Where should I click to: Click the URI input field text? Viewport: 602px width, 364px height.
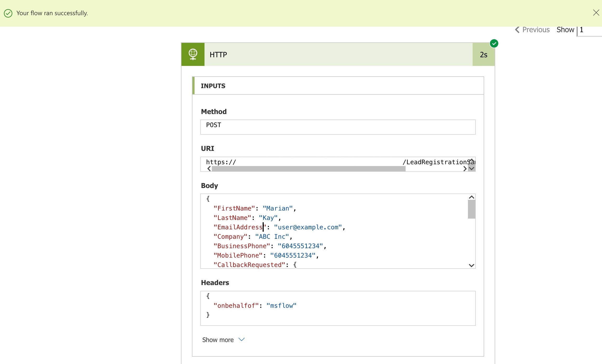(x=220, y=162)
